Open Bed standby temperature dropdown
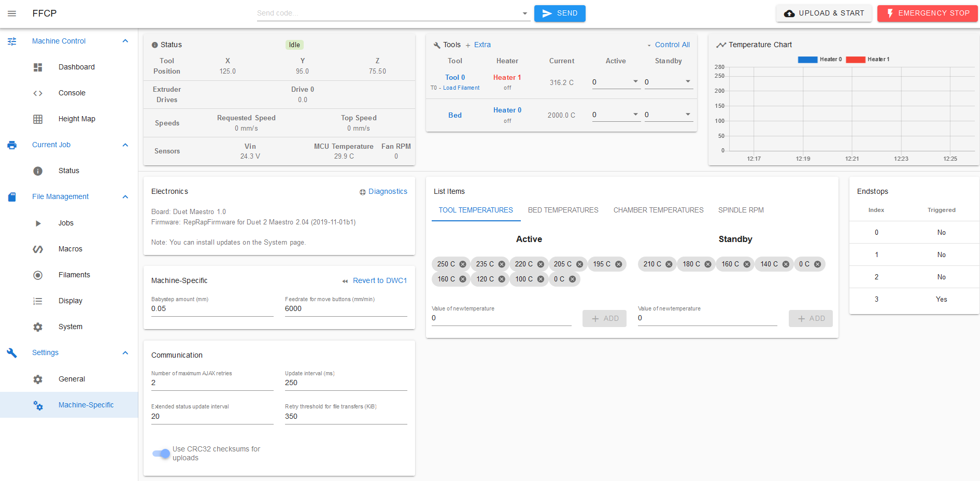 coord(688,115)
